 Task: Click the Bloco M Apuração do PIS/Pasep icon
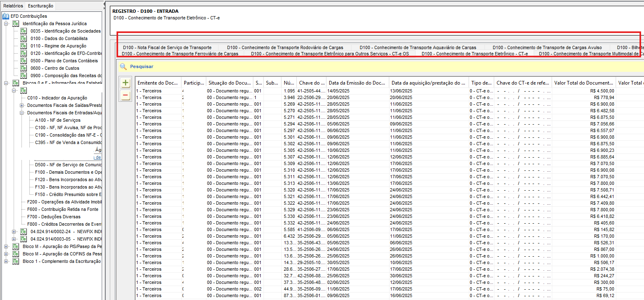[x=16, y=246]
